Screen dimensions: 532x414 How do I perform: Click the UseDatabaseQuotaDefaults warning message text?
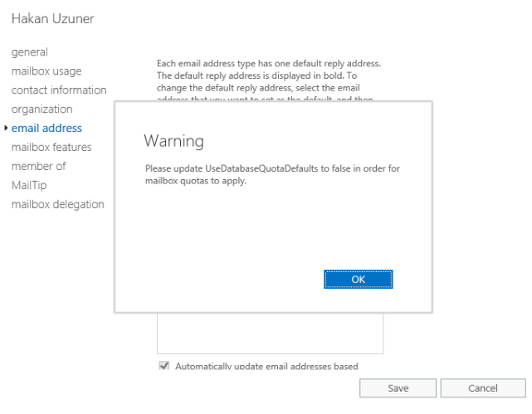(272, 174)
